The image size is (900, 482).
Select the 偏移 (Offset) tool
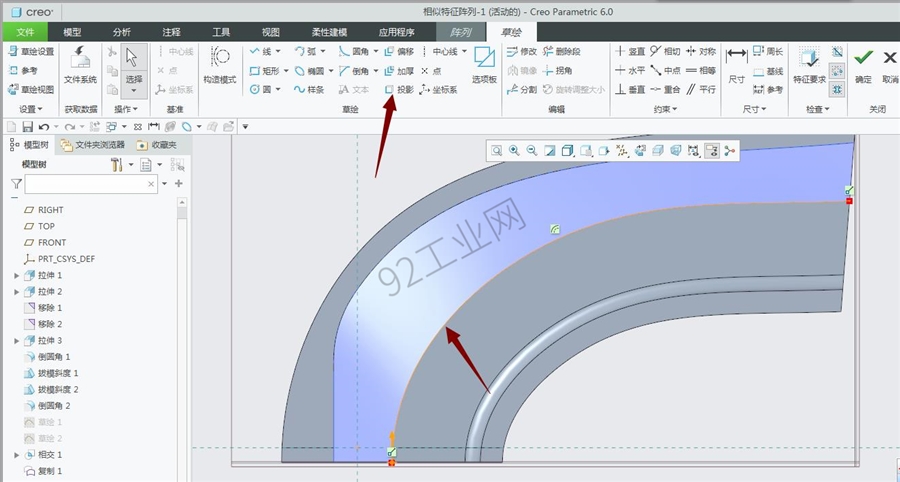[x=399, y=52]
